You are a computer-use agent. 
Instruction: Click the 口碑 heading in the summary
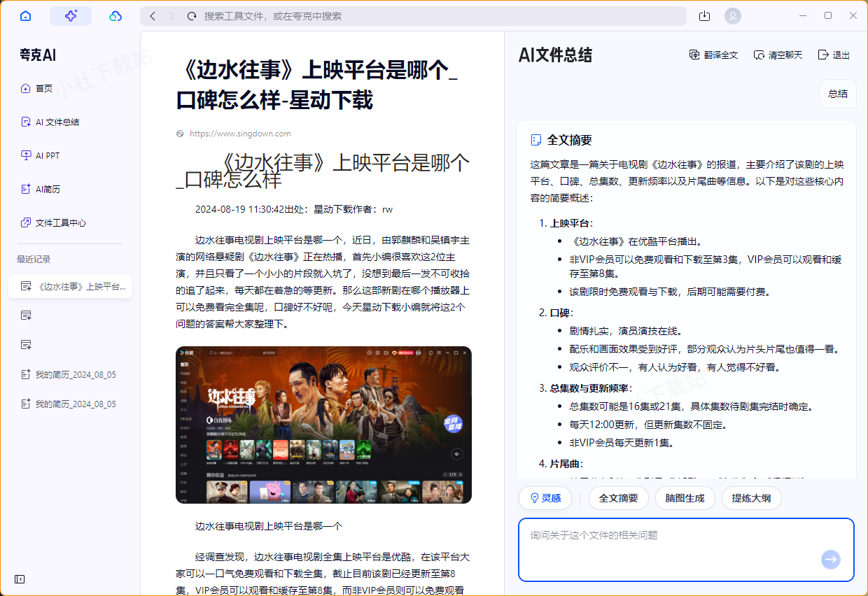(x=561, y=313)
